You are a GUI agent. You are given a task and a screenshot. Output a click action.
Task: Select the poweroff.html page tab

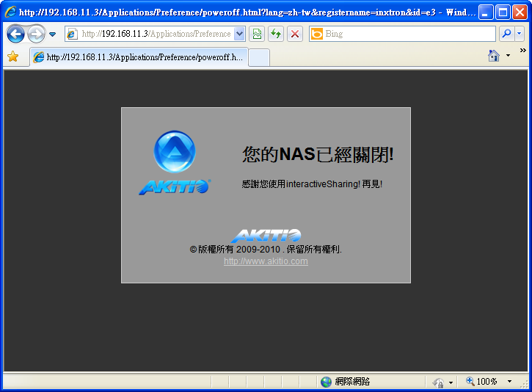point(139,57)
